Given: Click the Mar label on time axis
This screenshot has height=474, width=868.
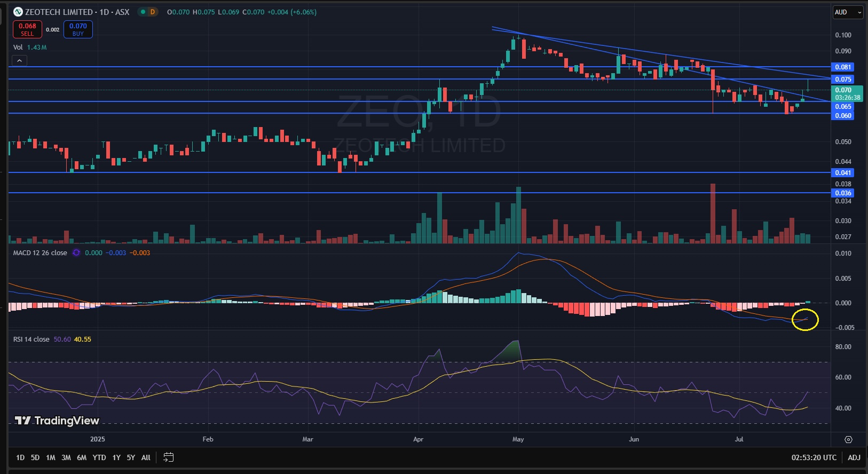Looking at the screenshot, I should [x=307, y=439].
